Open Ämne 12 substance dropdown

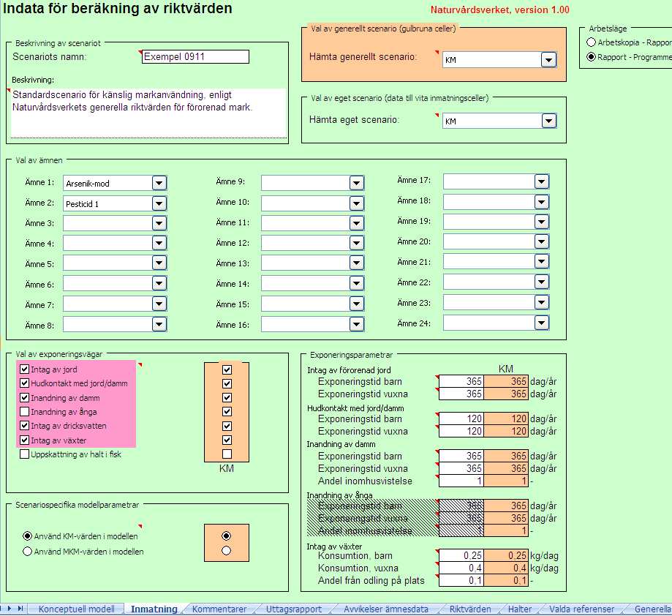357,243
